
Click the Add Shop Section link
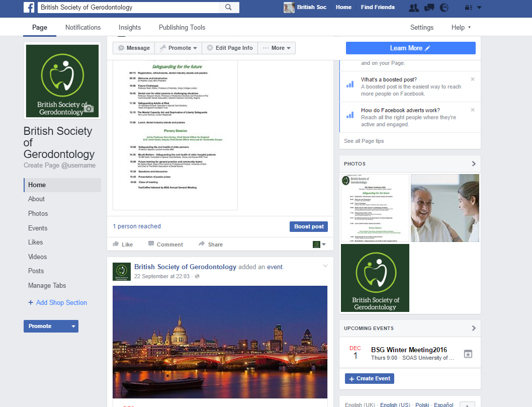[x=57, y=302]
